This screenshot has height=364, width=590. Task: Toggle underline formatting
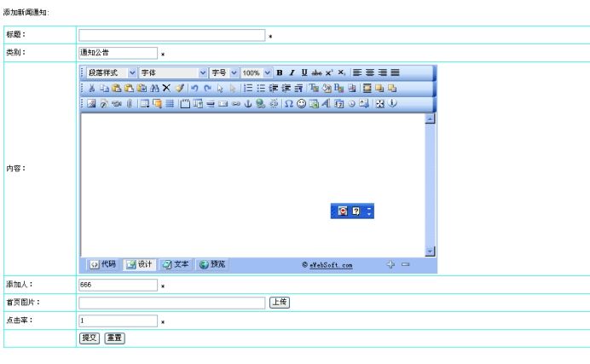coord(304,72)
